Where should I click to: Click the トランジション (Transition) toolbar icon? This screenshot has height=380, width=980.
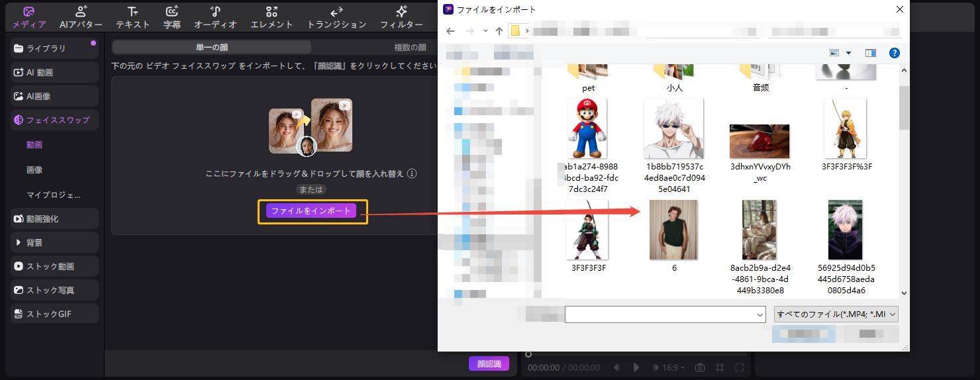(336, 17)
